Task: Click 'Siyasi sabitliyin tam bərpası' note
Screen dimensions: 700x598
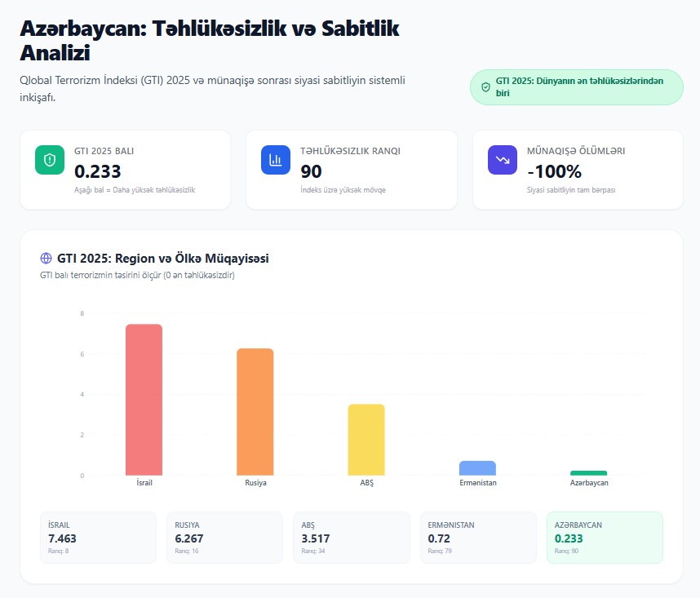Action: pos(571,189)
